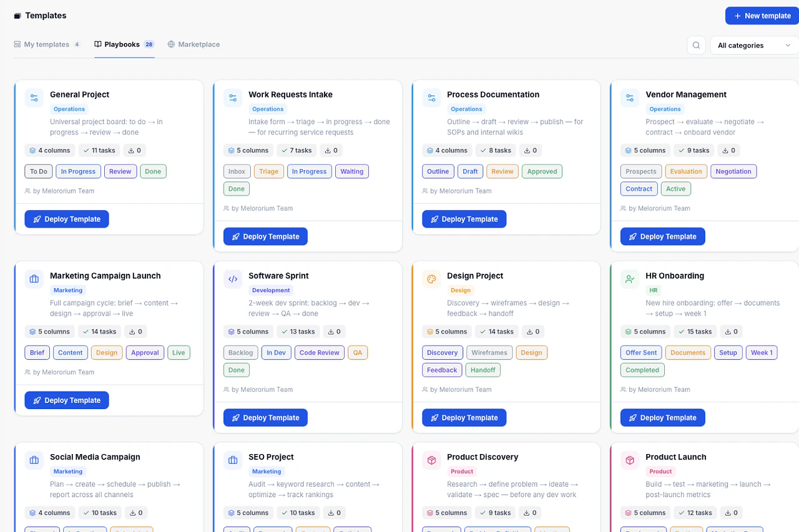The image size is (799, 532).
Task: Click the Handoff column tag
Action: [483, 370]
